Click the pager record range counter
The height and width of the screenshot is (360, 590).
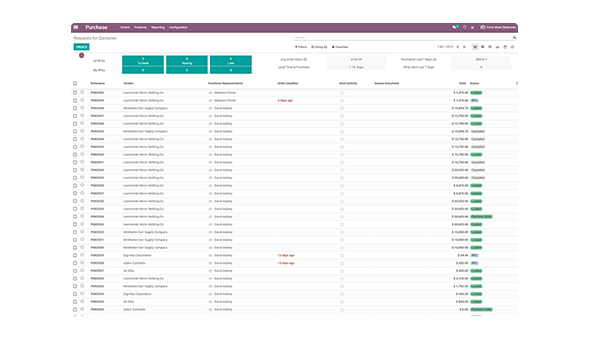pos(445,47)
